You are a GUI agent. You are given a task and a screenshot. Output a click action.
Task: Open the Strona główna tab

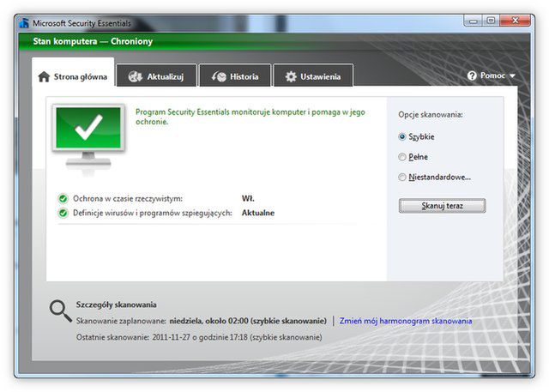click(73, 72)
